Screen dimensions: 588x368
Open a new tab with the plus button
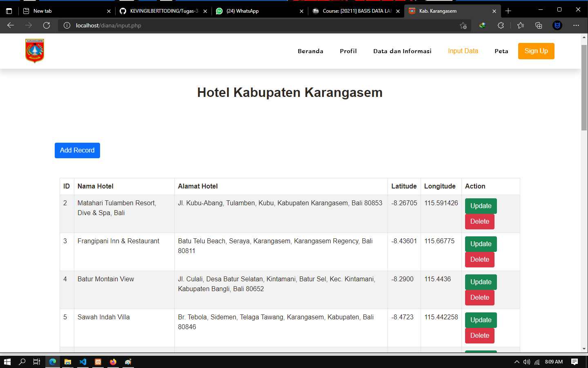pyautogui.click(x=509, y=11)
